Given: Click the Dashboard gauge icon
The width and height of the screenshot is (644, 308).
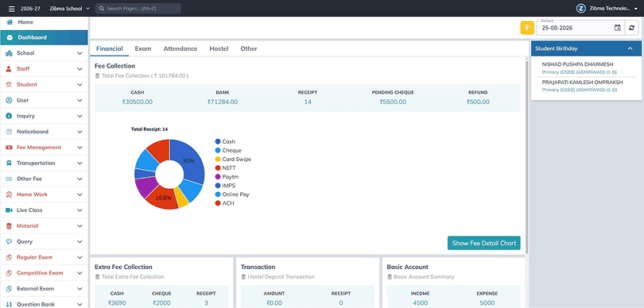Looking at the screenshot, I should [x=10, y=37].
